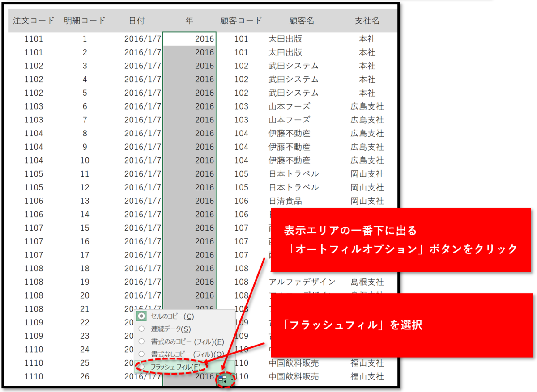Click the 明細コード column header
537x392 pixels.
[85, 20]
